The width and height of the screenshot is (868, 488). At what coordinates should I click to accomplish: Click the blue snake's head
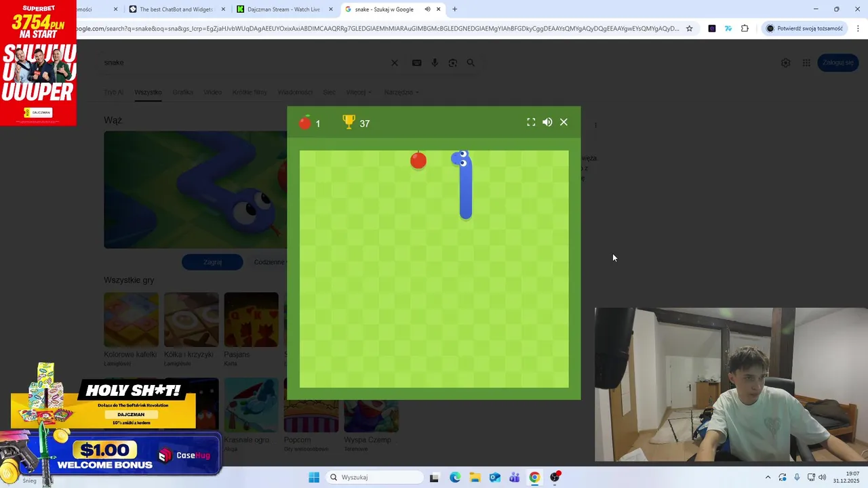(462, 159)
